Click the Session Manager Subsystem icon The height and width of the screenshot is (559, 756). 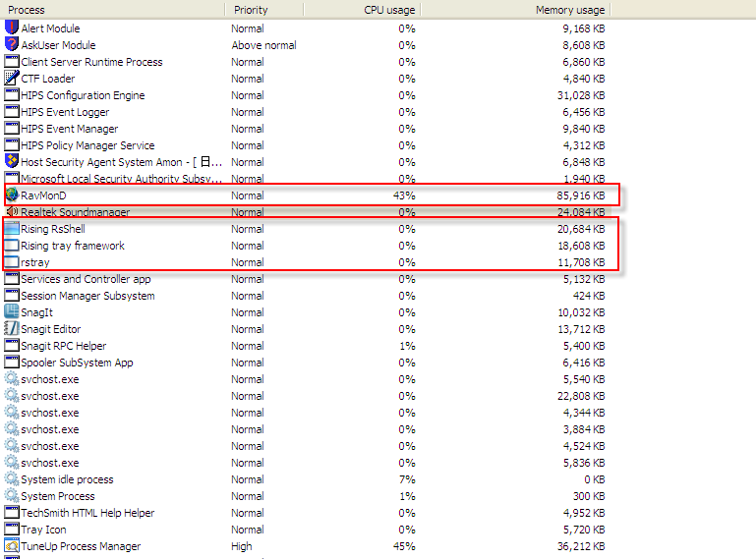pos(12,296)
